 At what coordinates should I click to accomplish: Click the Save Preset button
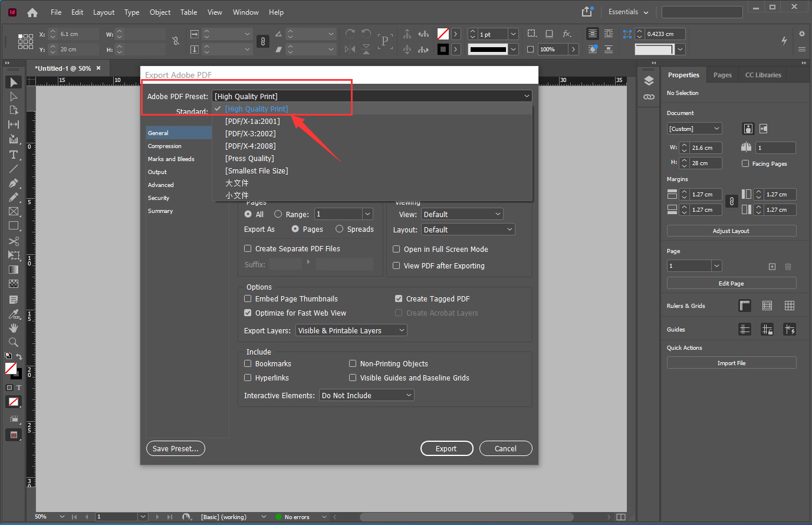pos(176,448)
